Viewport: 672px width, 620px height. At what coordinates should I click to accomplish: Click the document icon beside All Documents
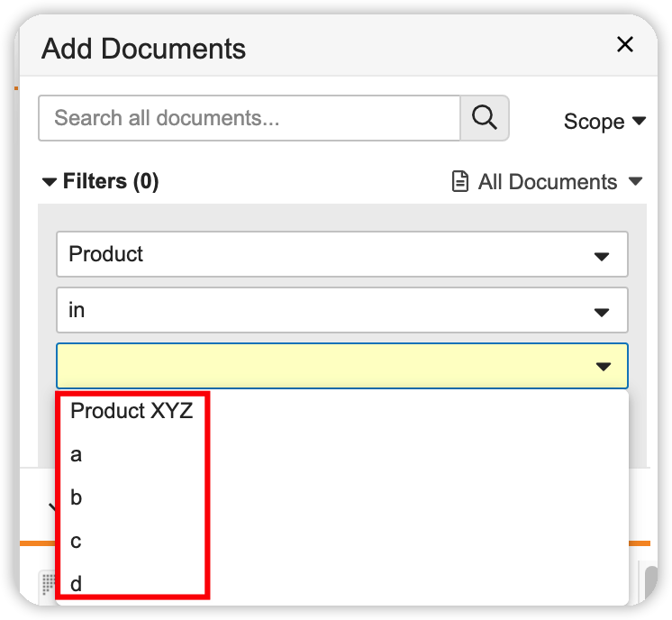[x=460, y=182]
